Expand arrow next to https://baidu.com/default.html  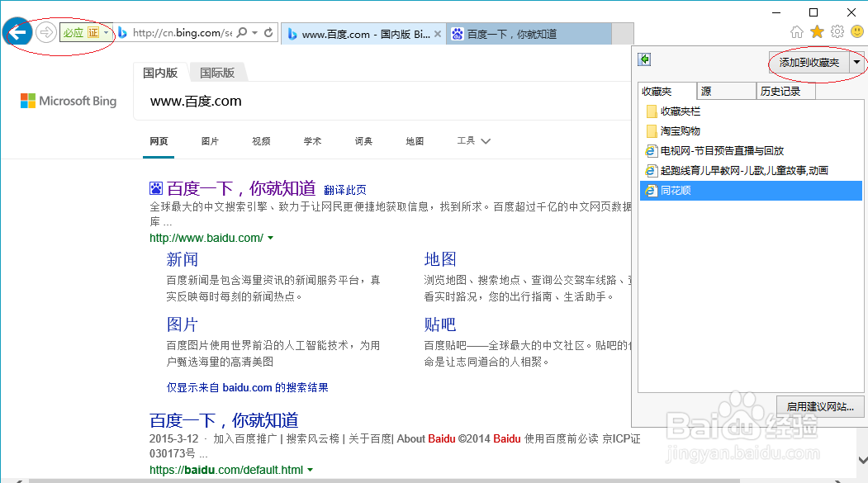(x=310, y=470)
